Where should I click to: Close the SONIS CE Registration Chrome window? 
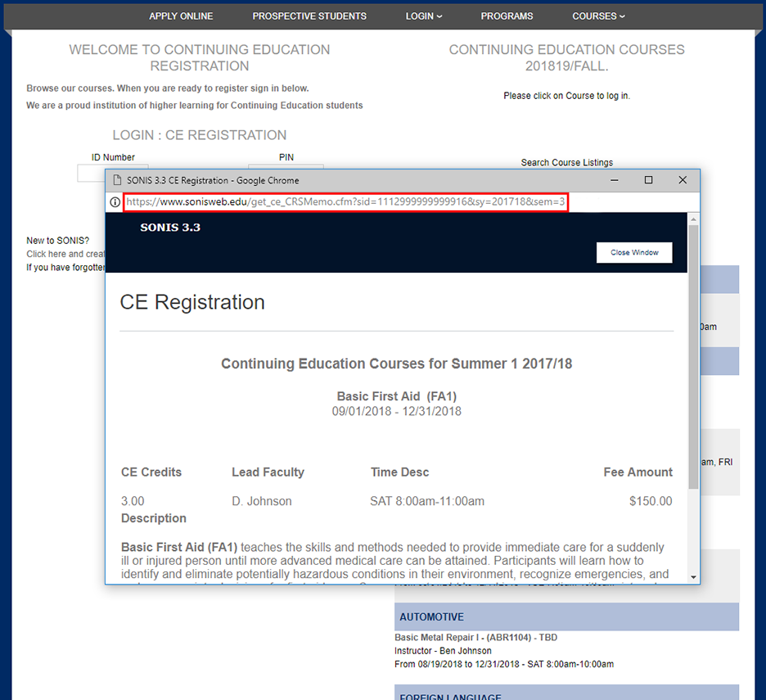(x=683, y=180)
